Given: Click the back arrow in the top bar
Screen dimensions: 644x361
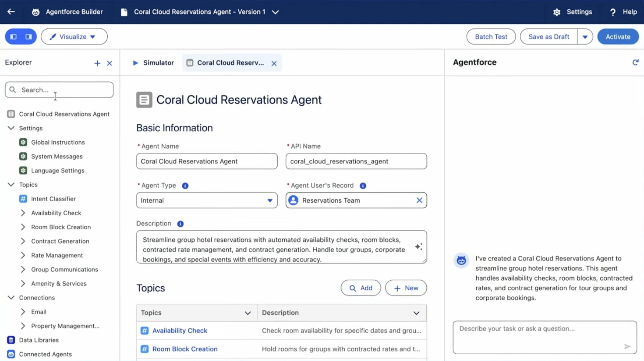Looking at the screenshot, I should [x=11, y=11].
